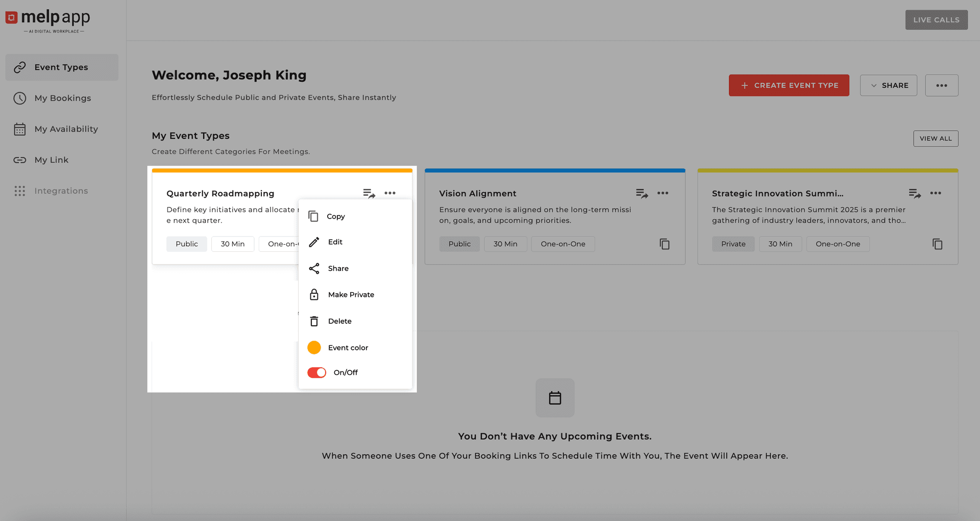Screen dimensions: 980x521
Task: Click the My Link chain icon
Action: (x=20, y=160)
